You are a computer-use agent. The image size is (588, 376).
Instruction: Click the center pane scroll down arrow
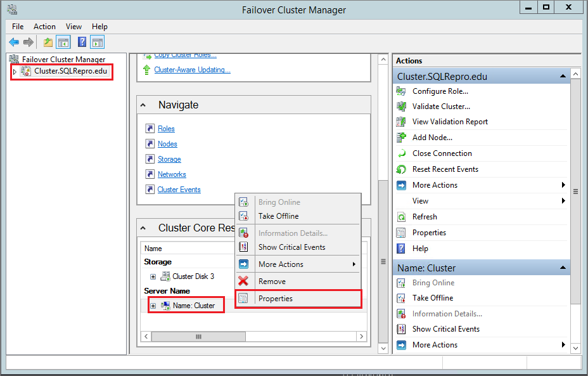(383, 348)
